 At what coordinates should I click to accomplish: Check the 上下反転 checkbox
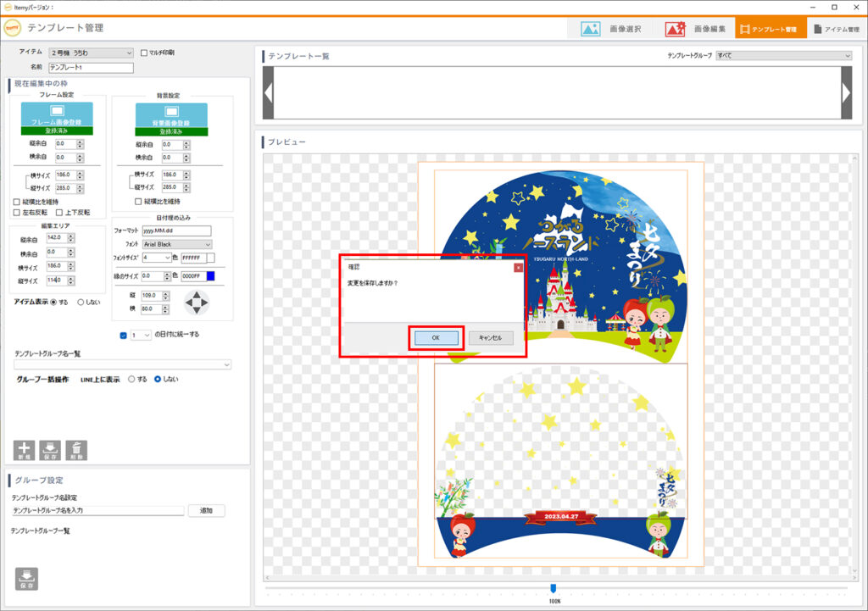click(60, 212)
